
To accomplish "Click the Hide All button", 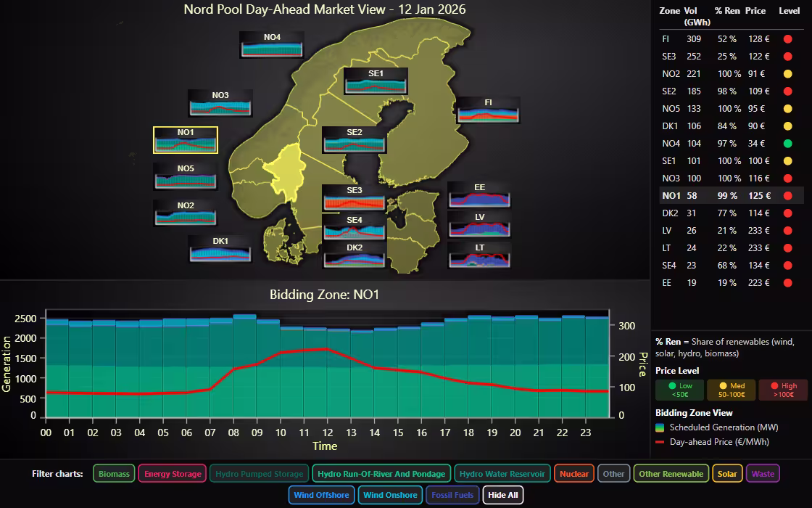I will click(503, 494).
